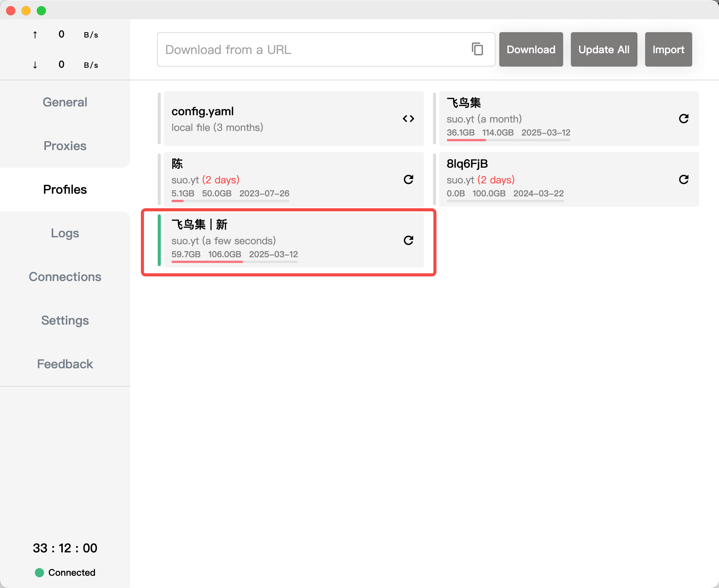
Task: Select the 飞鸟集 (a month) profile card
Action: coord(569,118)
